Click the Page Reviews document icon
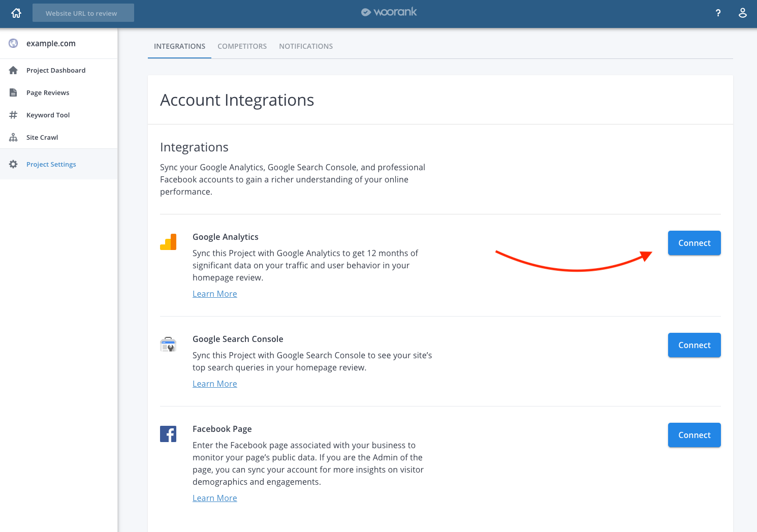The height and width of the screenshot is (532, 757). [x=13, y=92]
